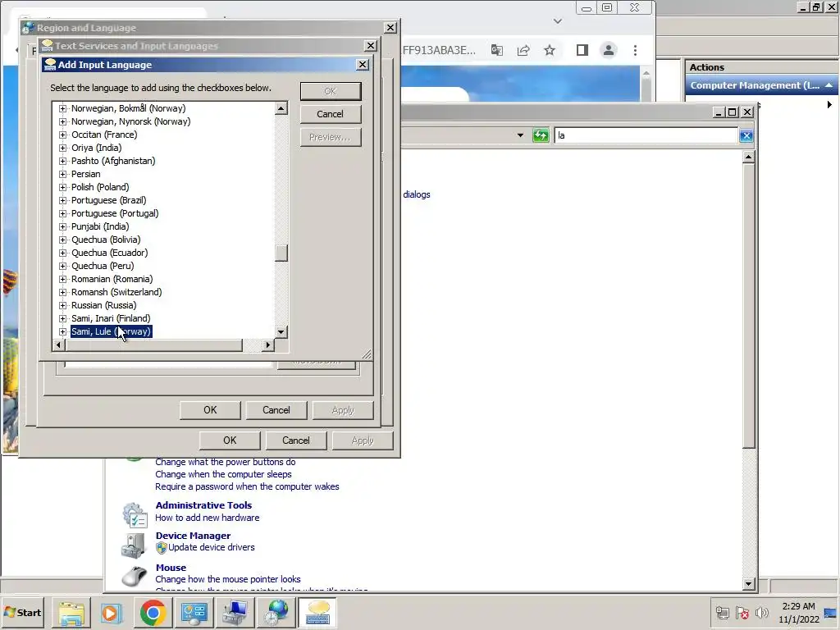
Task: Toggle Chrome side panel icon
Action: click(x=582, y=50)
